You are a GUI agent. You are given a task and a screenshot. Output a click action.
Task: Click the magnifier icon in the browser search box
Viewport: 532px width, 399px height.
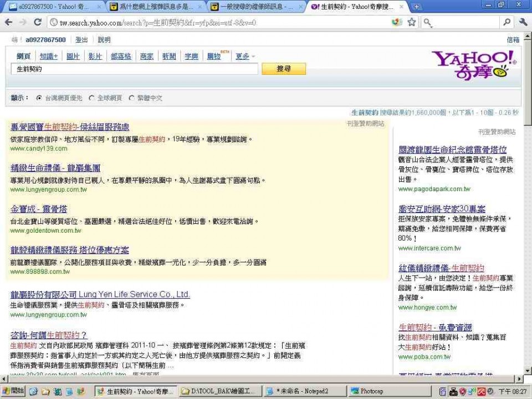coord(507,22)
